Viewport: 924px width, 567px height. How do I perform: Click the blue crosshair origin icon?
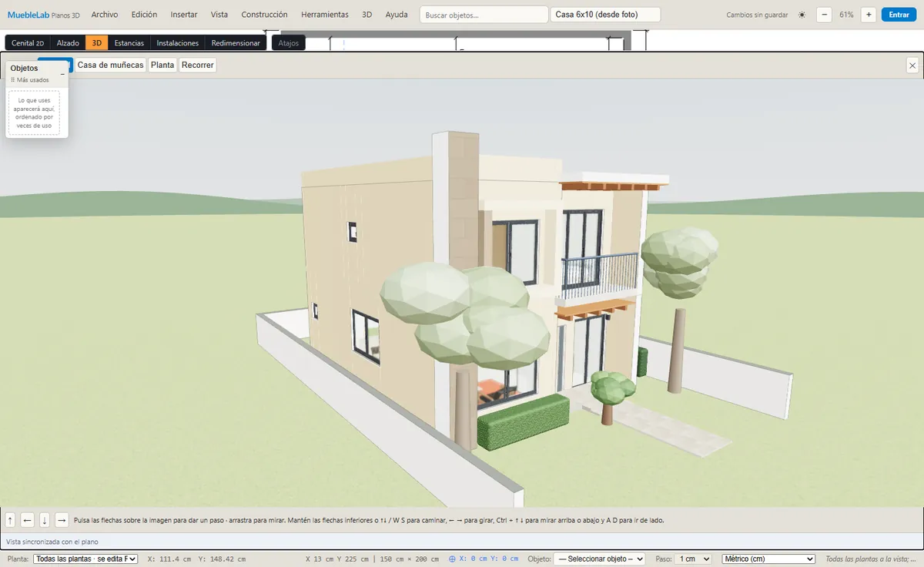[x=452, y=559]
